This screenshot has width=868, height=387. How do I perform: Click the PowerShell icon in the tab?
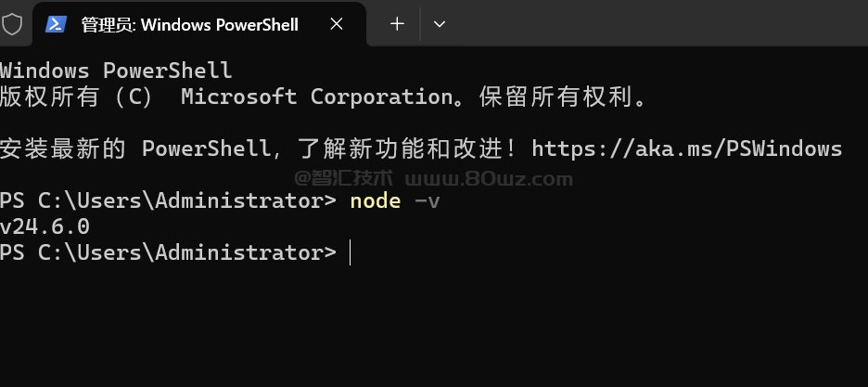pyautogui.click(x=56, y=24)
